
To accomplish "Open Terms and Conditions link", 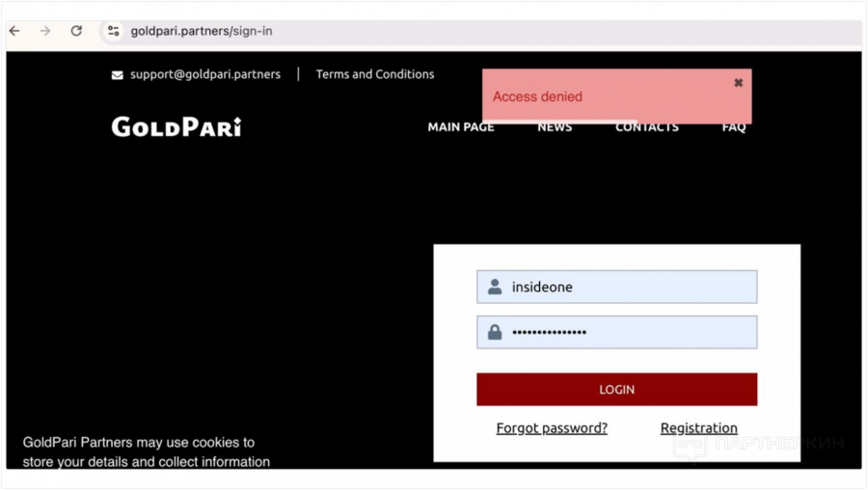I will click(375, 74).
